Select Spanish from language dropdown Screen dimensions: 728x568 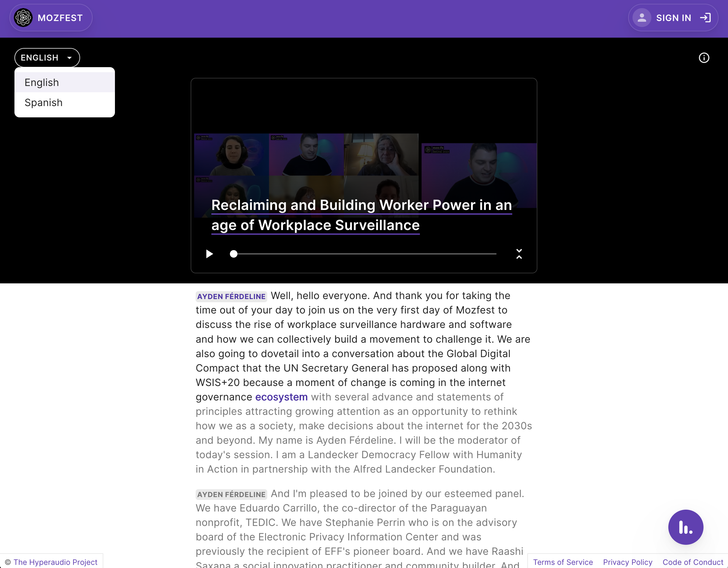click(43, 103)
